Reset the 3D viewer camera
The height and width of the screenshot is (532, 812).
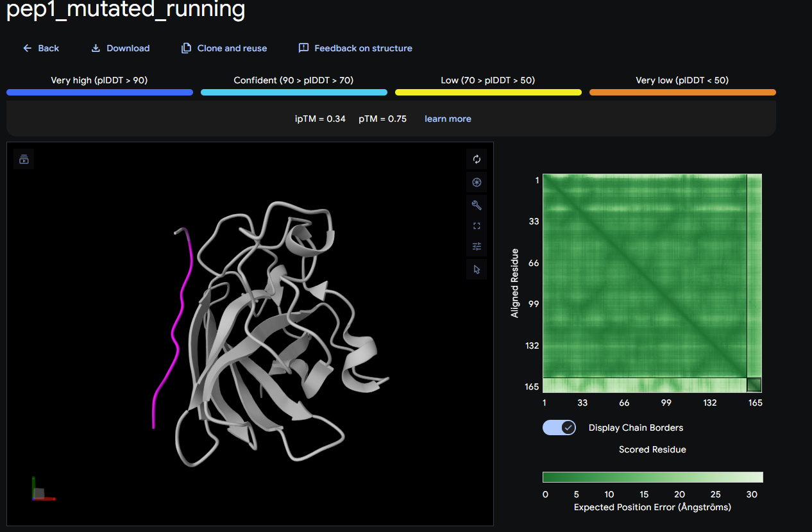coord(477,159)
